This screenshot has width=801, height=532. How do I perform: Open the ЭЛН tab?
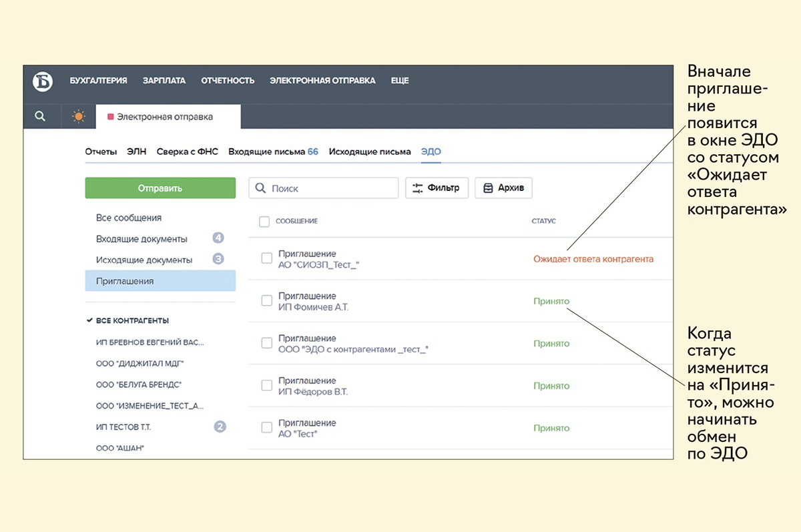[x=136, y=152]
